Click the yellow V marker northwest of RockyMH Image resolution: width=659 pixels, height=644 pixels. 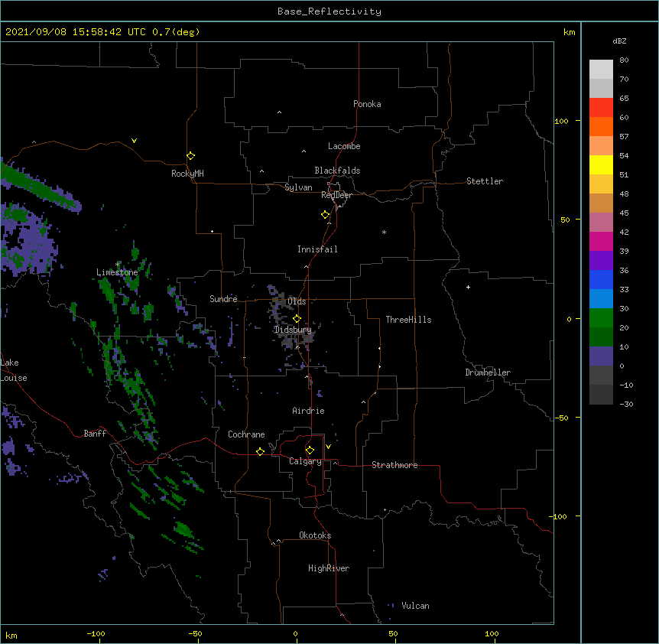(134, 141)
